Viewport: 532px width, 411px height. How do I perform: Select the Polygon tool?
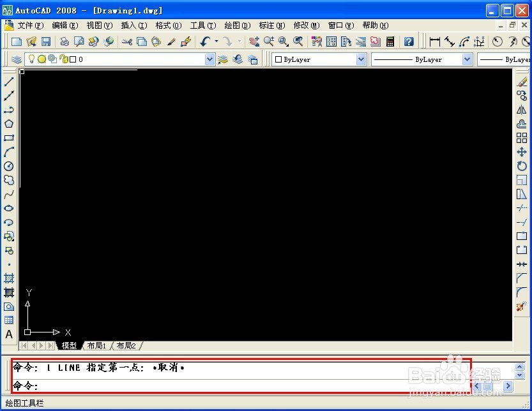(x=9, y=124)
